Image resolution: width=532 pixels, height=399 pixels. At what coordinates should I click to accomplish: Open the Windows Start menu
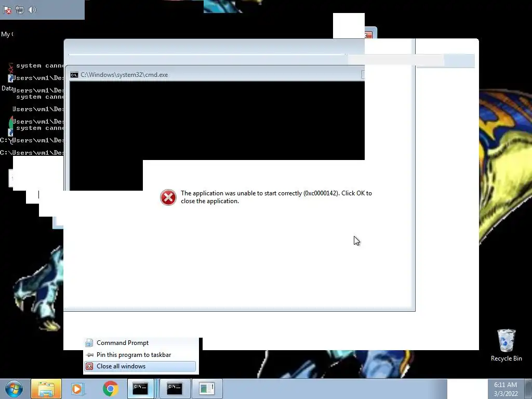tap(14, 389)
